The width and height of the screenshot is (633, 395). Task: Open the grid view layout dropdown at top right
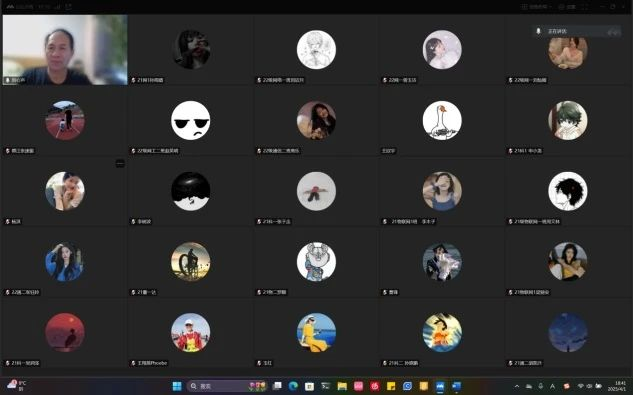click(536, 7)
